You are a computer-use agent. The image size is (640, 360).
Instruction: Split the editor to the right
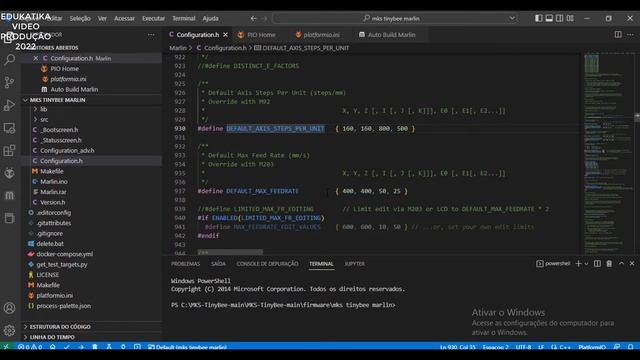click(618, 35)
